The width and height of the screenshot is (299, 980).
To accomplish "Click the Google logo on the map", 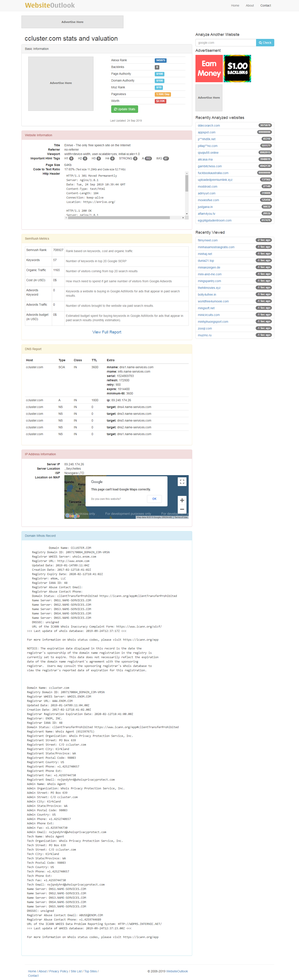I will pos(72,516).
